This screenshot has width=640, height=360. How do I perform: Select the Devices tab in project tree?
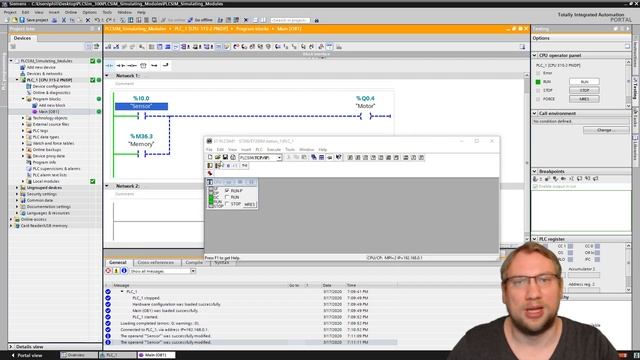point(22,38)
